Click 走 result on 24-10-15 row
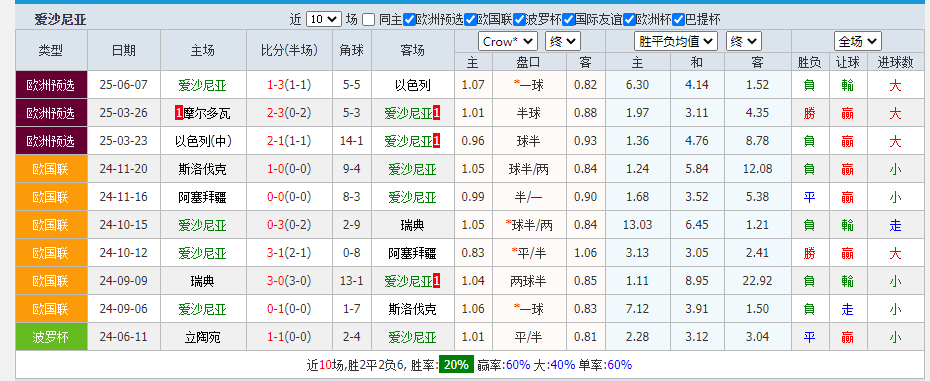 click(895, 226)
